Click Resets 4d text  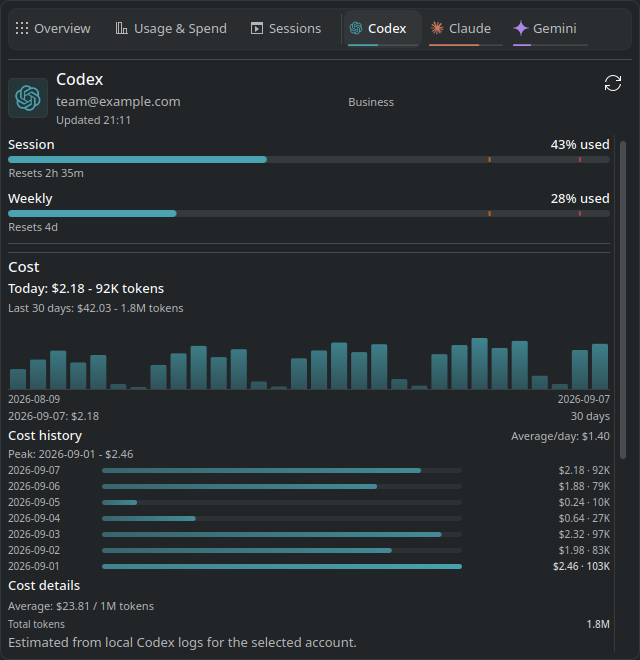tap(33, 227)
